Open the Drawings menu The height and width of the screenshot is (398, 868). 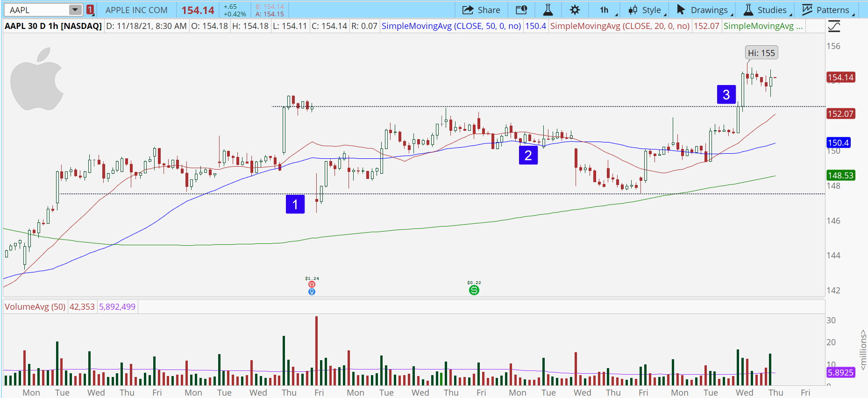click(704, 10)
